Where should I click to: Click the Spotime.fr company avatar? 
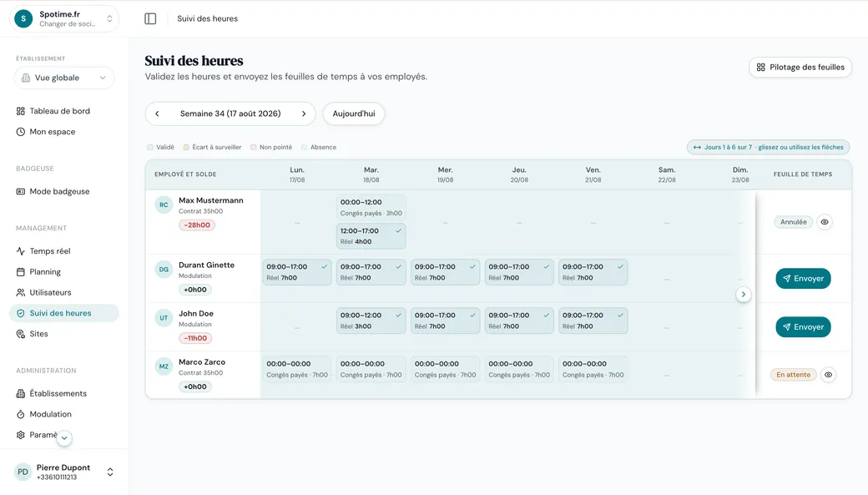pyautogui.click(x=23, y=19)
